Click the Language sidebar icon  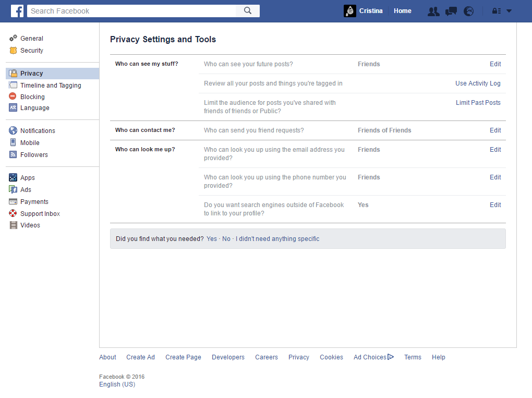tap(13, 107)
